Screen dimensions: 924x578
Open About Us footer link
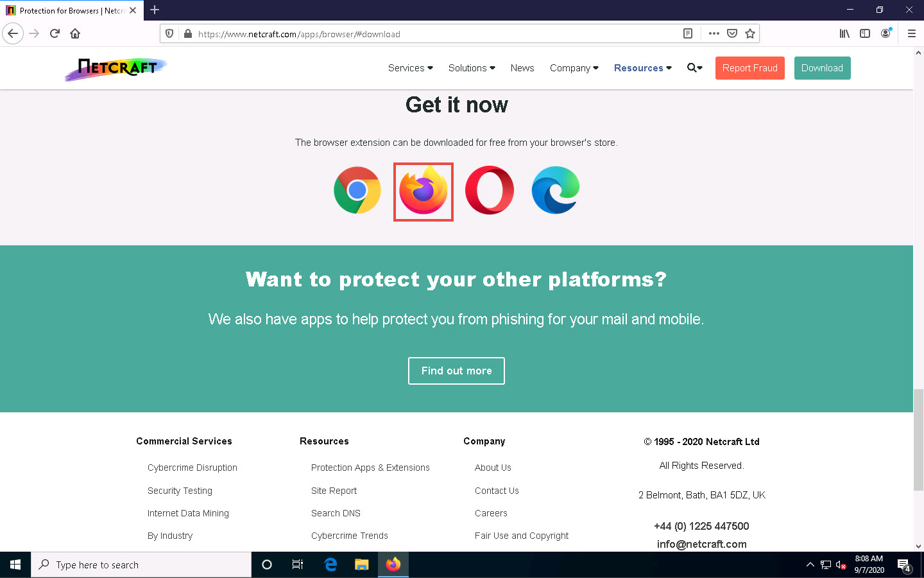click(493, 468)
